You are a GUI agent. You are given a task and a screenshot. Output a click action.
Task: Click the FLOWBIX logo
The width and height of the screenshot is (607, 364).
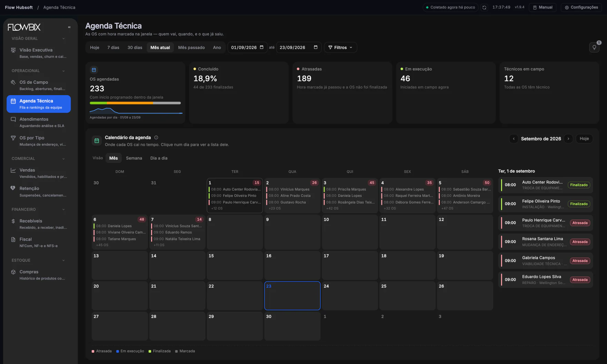click(24, 27)
